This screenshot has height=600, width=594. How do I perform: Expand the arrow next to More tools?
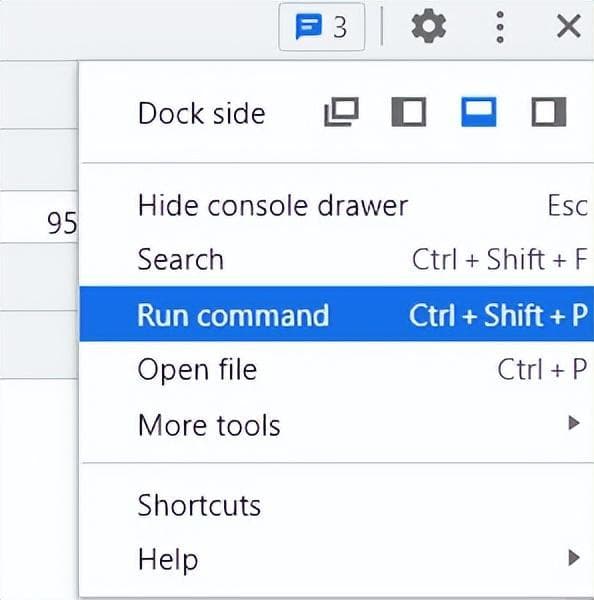tap(574, 423)
